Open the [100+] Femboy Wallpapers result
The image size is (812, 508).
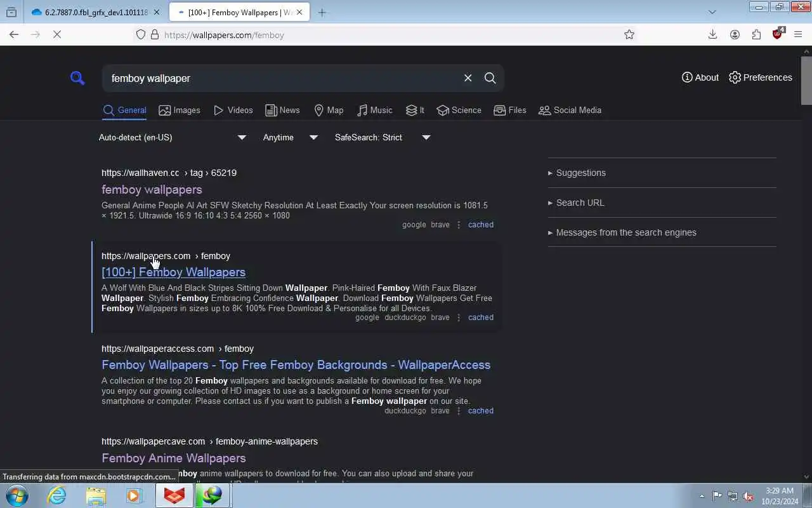[173, 272]
